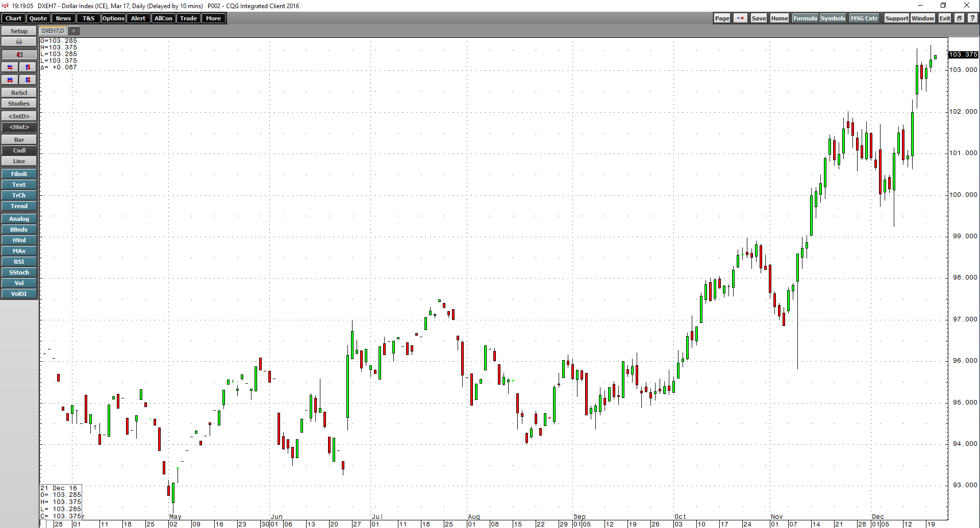Screen dimensions: 980x528
Task: Add the VolOI study
Action: 19,294
